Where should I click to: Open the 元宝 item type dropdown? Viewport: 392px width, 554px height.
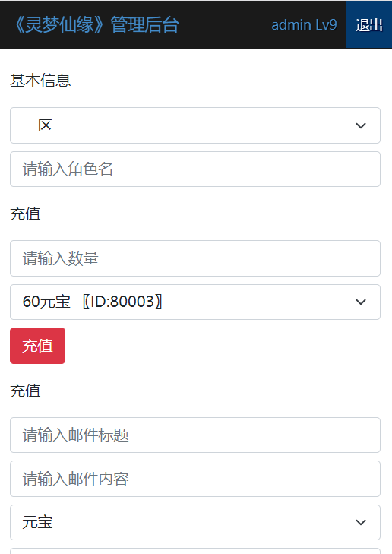pyautogui.click(x=195, y=522)
